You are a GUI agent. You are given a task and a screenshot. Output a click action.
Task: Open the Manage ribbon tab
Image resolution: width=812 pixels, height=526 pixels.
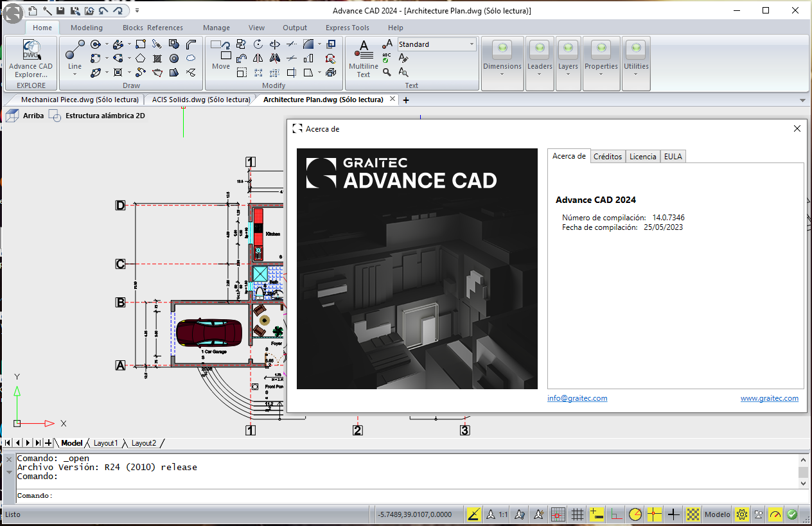click(x=216, y=28)
